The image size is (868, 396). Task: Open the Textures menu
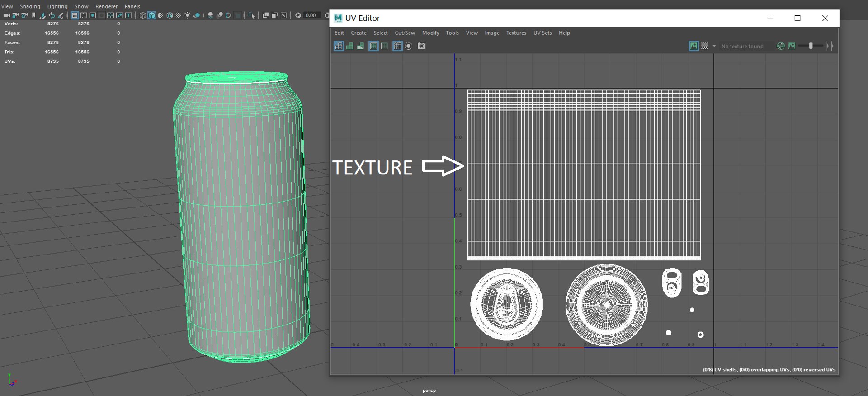[x=516, y=33]
